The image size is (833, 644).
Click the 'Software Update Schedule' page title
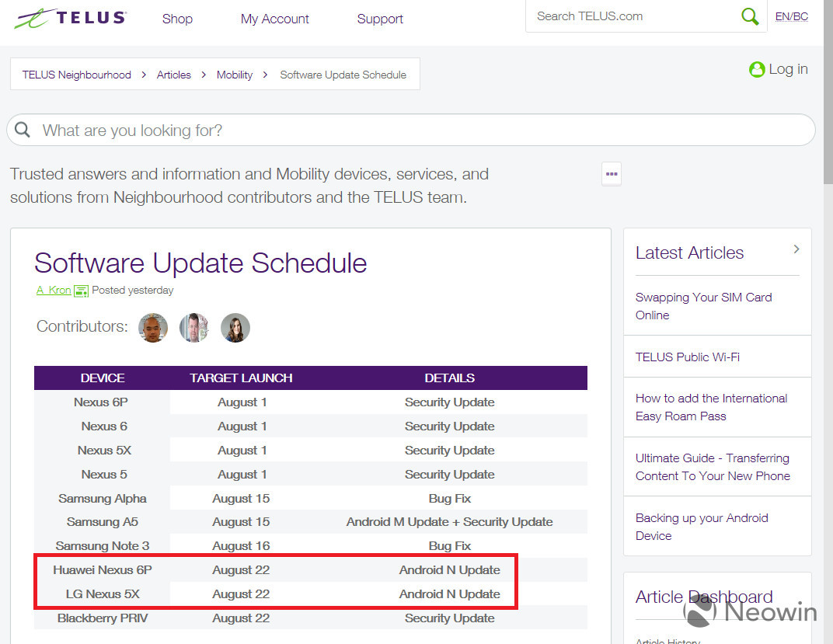pos(200,263)
